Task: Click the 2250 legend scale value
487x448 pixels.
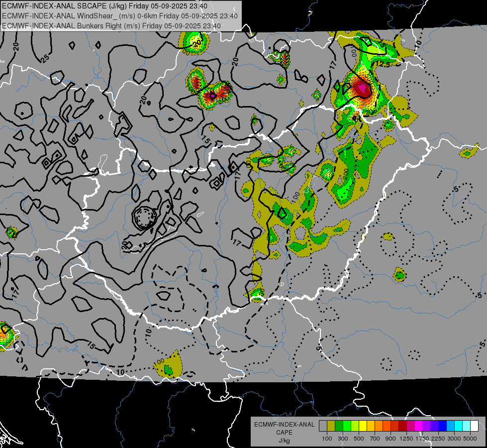Action: coord(438,439)
